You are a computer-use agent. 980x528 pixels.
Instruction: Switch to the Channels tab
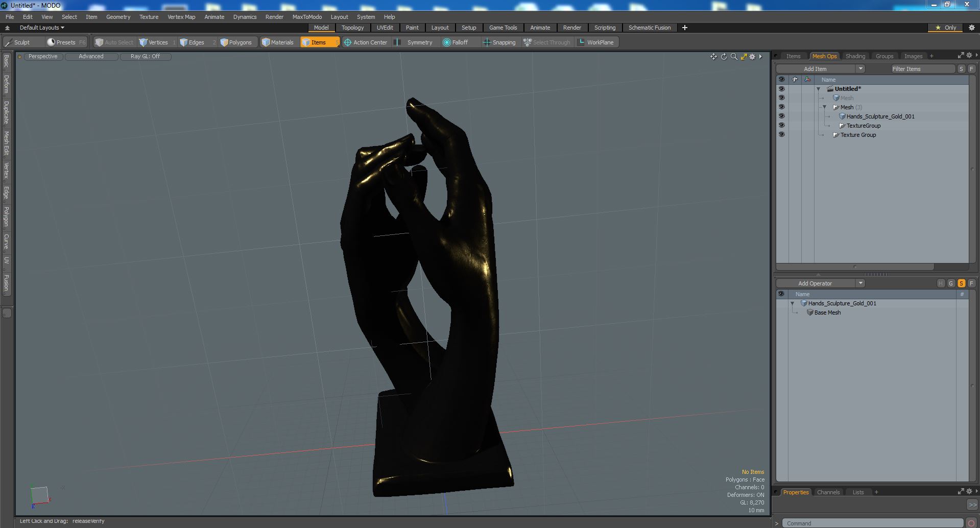point(828,492)
